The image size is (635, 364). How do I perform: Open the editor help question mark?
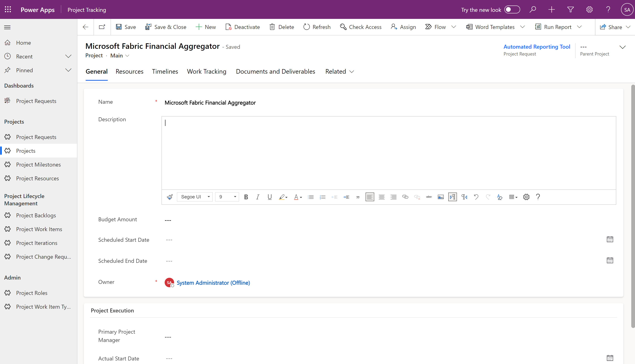pyautogui.click(x=538, y=197)
